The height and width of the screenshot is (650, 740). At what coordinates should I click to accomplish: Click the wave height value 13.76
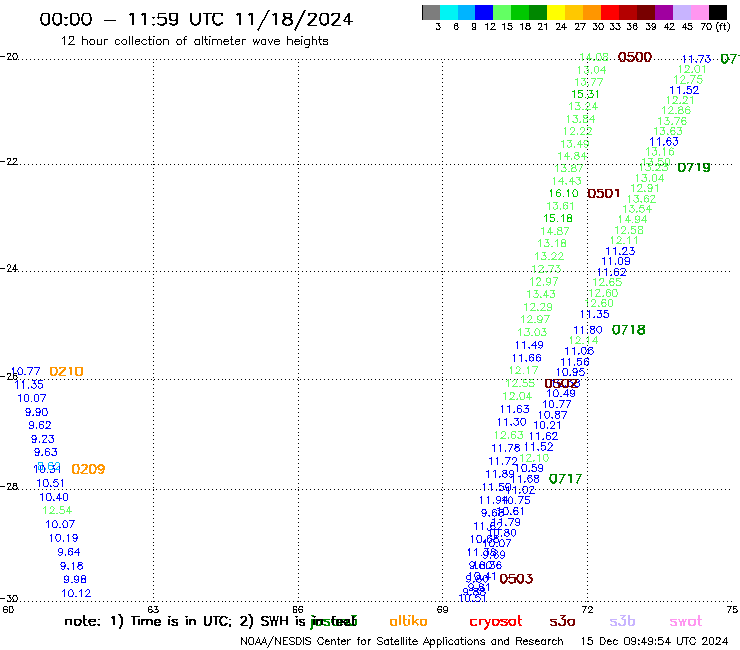point(672,121)
